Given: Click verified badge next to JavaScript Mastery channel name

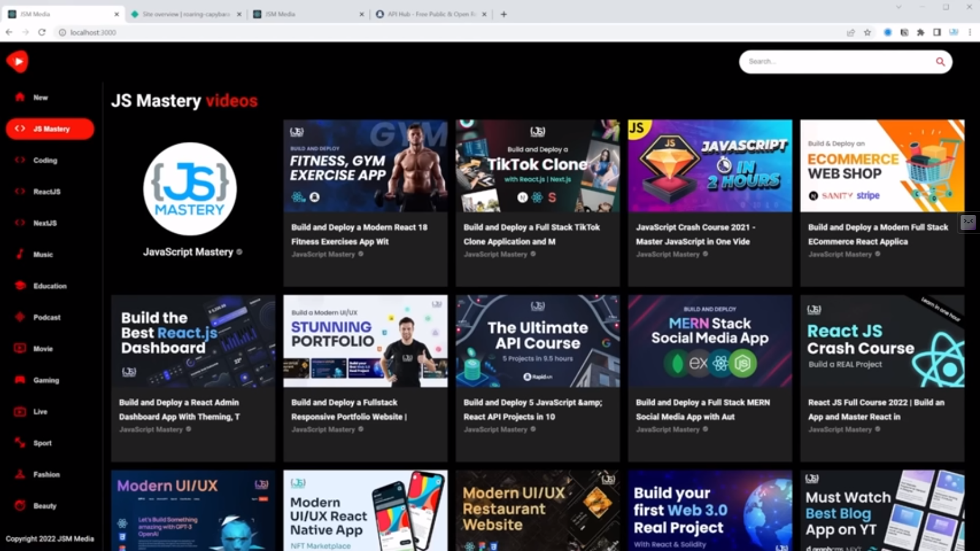Looking at the screenshot, I should point(239,252).
